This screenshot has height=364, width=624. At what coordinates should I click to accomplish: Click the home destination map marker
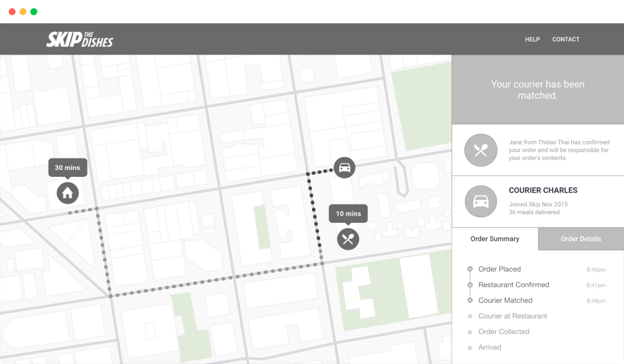(68, 193)
